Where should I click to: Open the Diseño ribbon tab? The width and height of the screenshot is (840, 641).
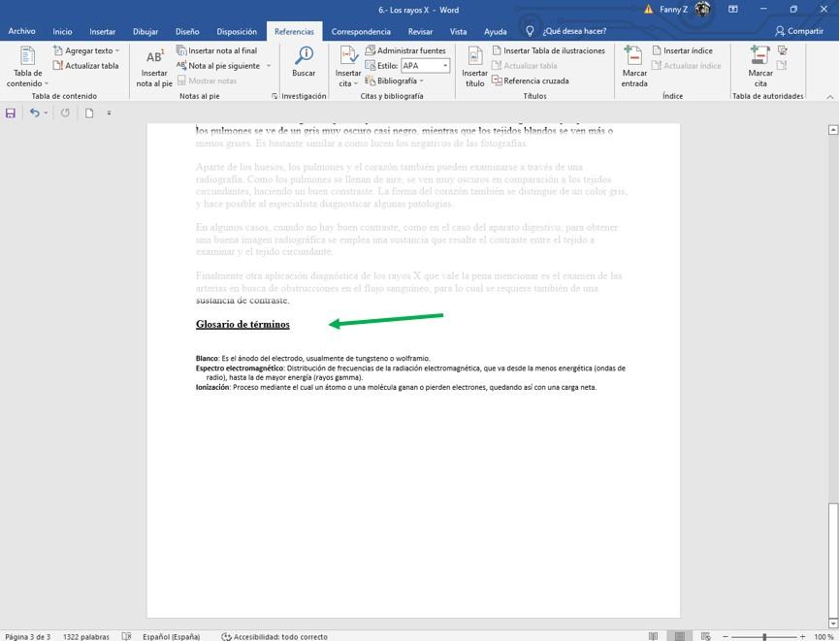187,31
